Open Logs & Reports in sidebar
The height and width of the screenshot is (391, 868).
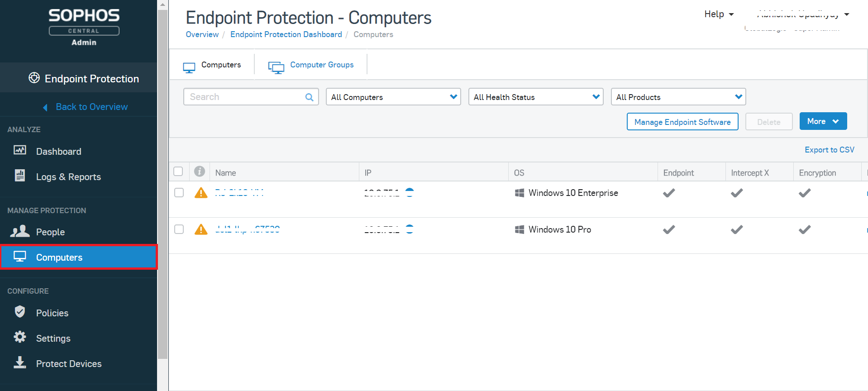pyautogui.click(x=68, y=177)
